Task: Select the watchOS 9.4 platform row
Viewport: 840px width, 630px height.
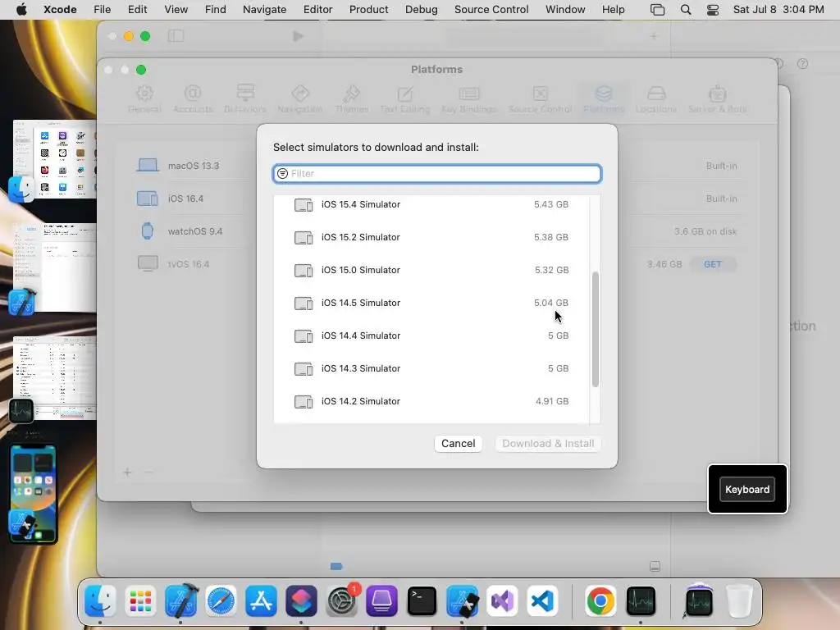Action: 437,231
